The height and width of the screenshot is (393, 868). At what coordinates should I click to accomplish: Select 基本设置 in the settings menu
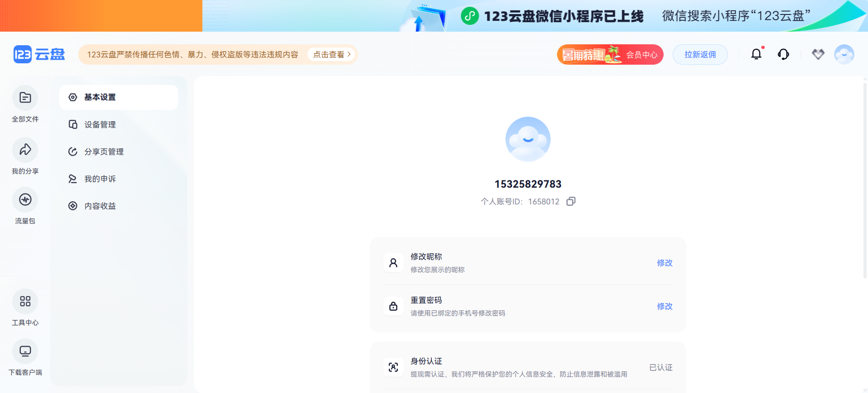[118, 97]
